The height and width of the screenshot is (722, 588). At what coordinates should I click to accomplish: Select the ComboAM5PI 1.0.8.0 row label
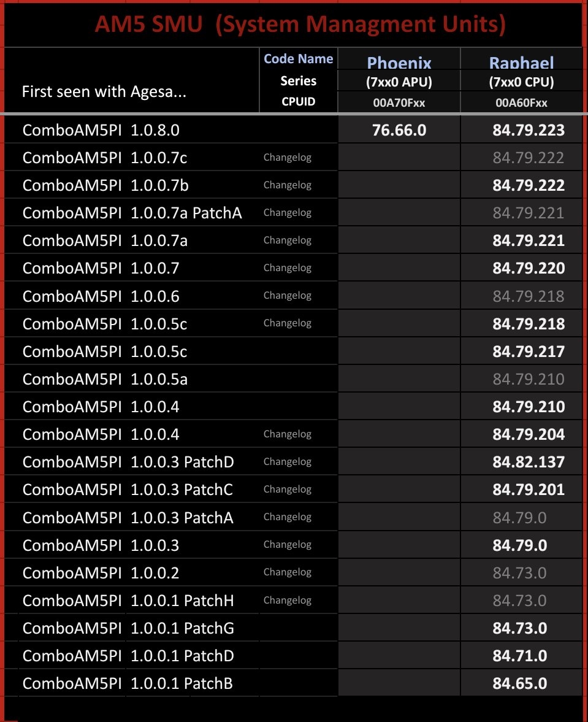[x=101, y=130]
